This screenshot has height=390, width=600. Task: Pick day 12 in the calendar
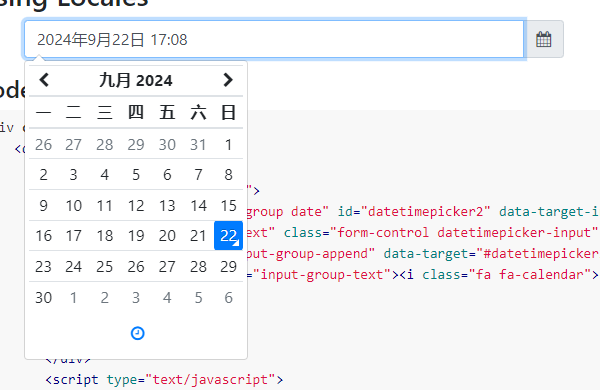click(x=136, y=206)
